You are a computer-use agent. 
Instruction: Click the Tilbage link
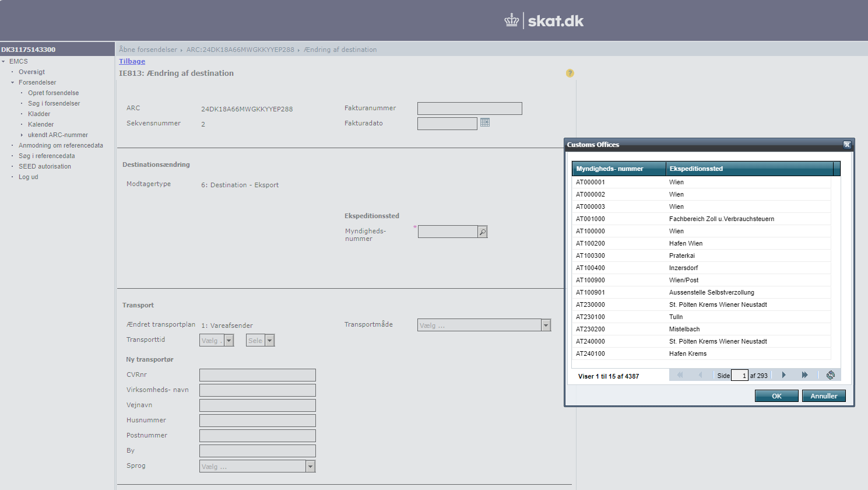[132, 61]
